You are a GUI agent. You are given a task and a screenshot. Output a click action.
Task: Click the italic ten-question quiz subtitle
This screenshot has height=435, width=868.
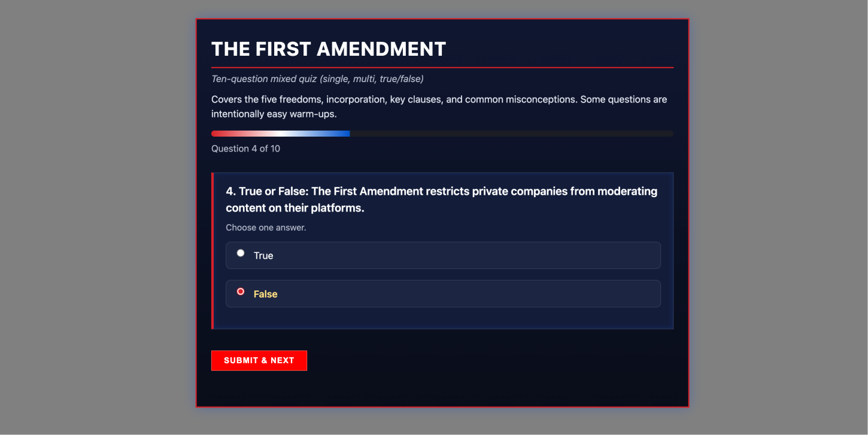[317, 79]
